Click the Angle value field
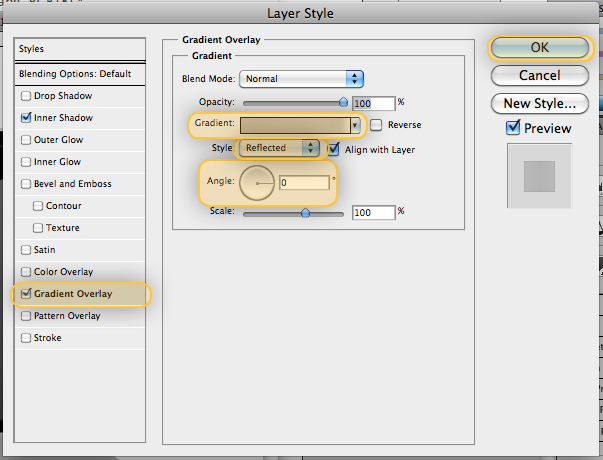 (x=304, y=183)
